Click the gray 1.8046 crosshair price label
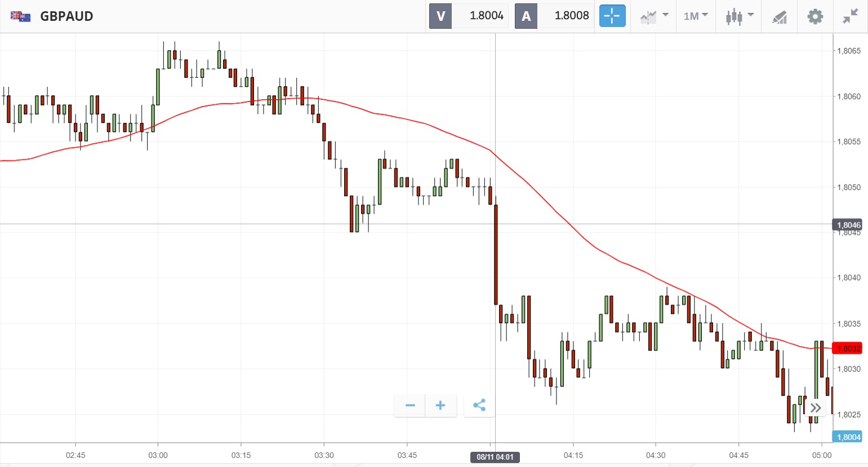Viewport: 868px width, 467px height. [847, 225]
